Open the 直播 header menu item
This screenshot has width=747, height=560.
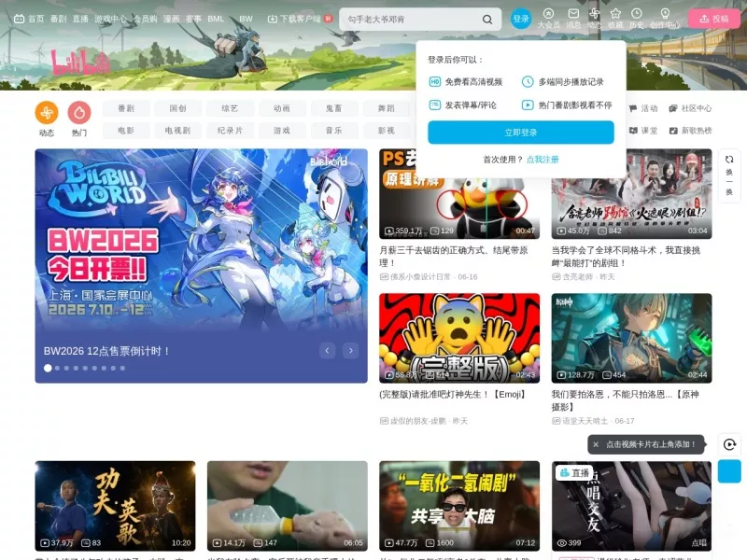coord(80,19)
